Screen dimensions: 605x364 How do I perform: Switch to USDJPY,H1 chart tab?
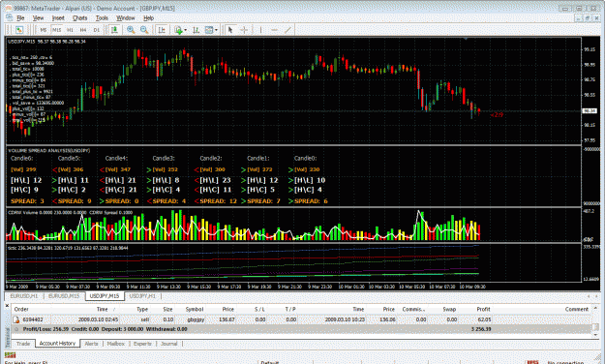tap(142, 296)
